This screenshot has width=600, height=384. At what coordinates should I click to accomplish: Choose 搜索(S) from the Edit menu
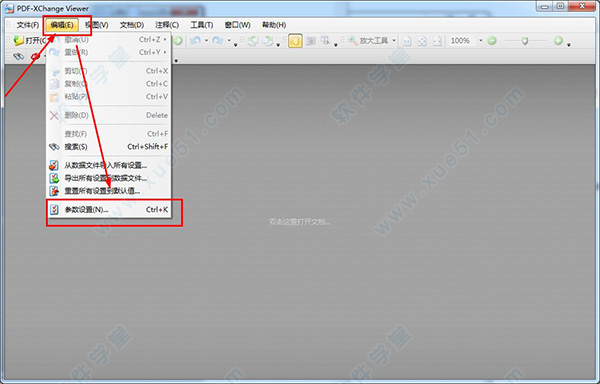coord(108,146)
